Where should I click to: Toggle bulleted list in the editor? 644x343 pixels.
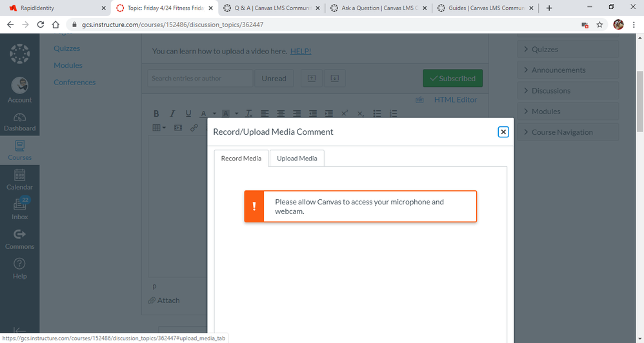point(377,113)
